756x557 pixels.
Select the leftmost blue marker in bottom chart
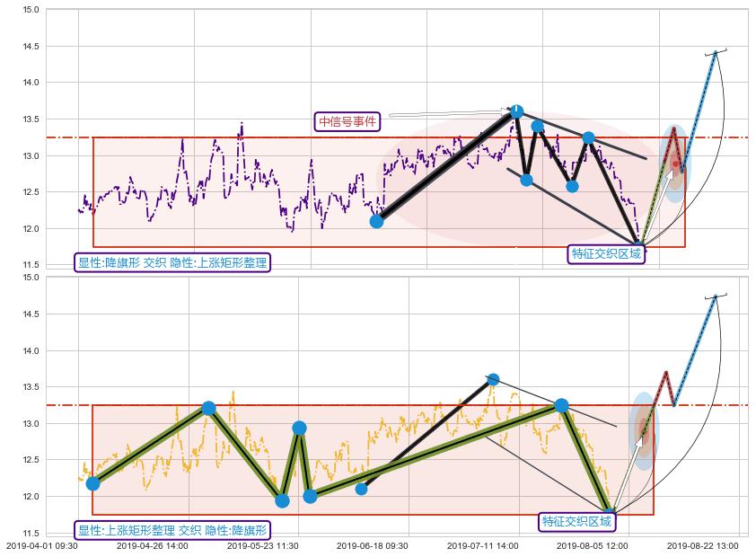92,483
